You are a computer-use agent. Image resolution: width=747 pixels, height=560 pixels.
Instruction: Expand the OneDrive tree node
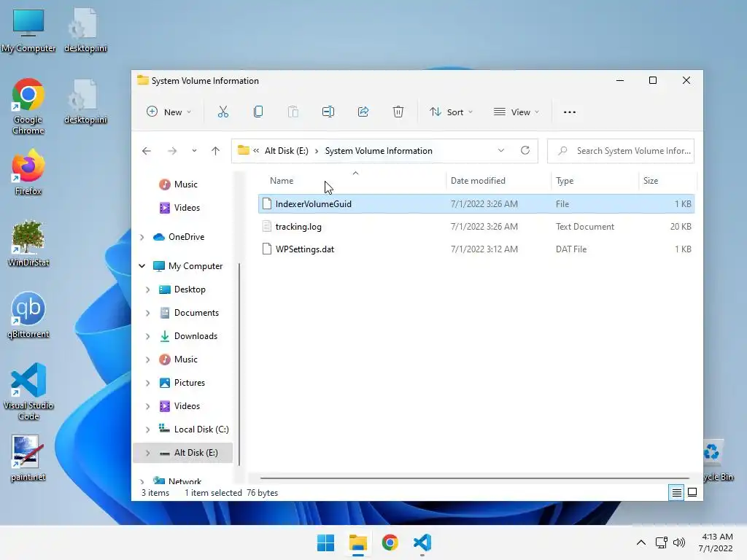tap(142, 237)
